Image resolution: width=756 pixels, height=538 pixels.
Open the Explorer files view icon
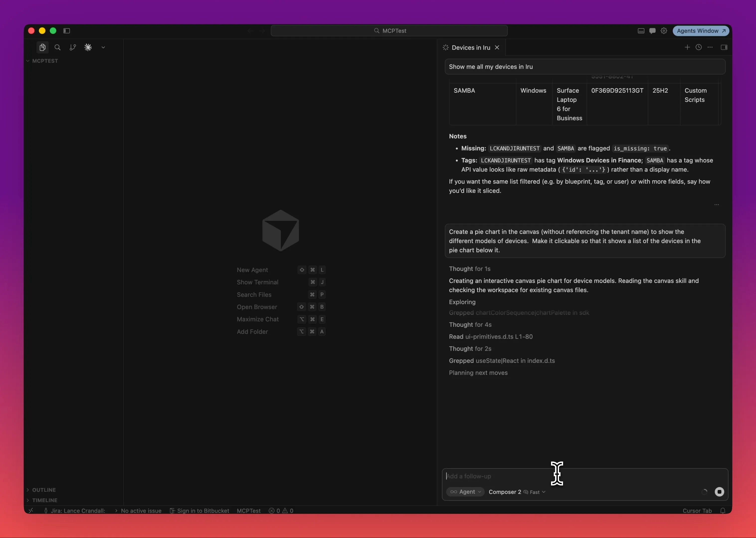tap(42, 47)
